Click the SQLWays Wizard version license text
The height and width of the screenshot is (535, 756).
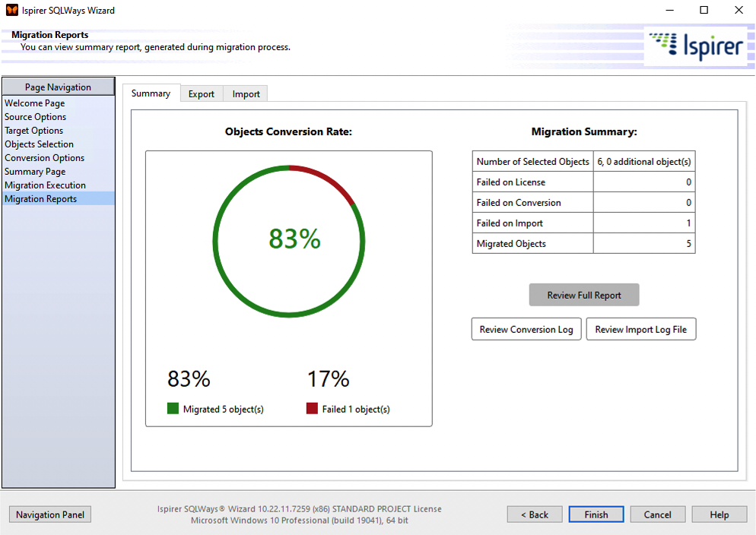point(300,509)
